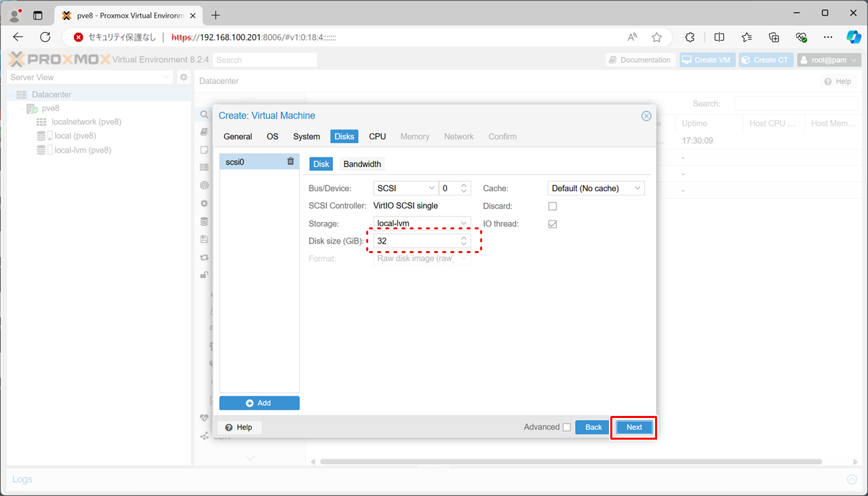This screenshot has height=496, width=868.
Task: Open the Copilot sidebar icon
Action: pos(852,37)
